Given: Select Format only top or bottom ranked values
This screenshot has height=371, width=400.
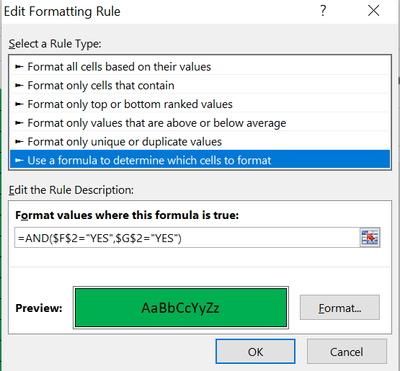Looking at the screenshot, I should pyautogui.click(x=200, y=104).
